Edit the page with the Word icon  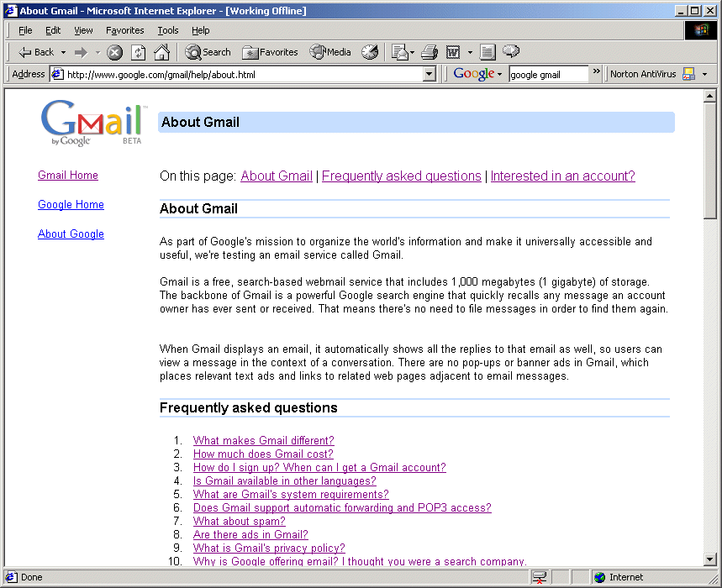click(x=453, y=52)
